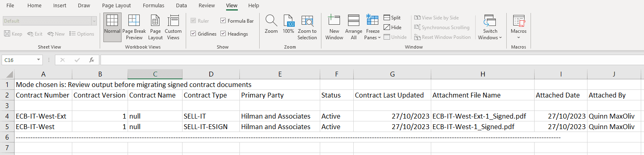Open the Review tab
Screen dimensions: 644x155
click(207, 5)
